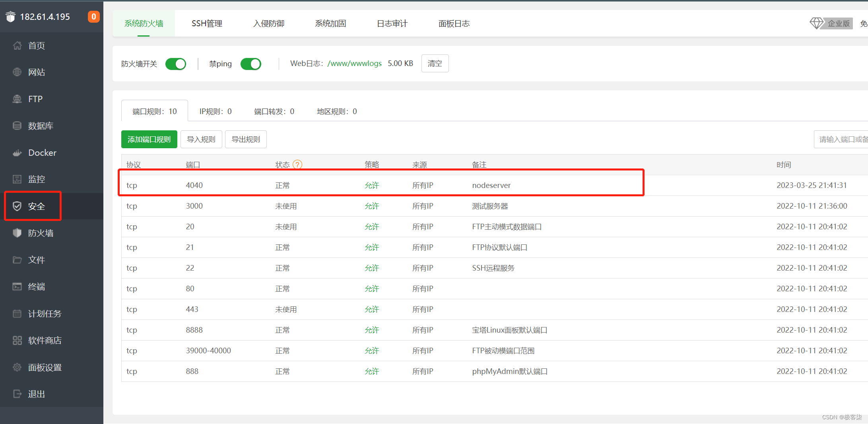Click the grid icon beside 软件商店

pos(17,341)
